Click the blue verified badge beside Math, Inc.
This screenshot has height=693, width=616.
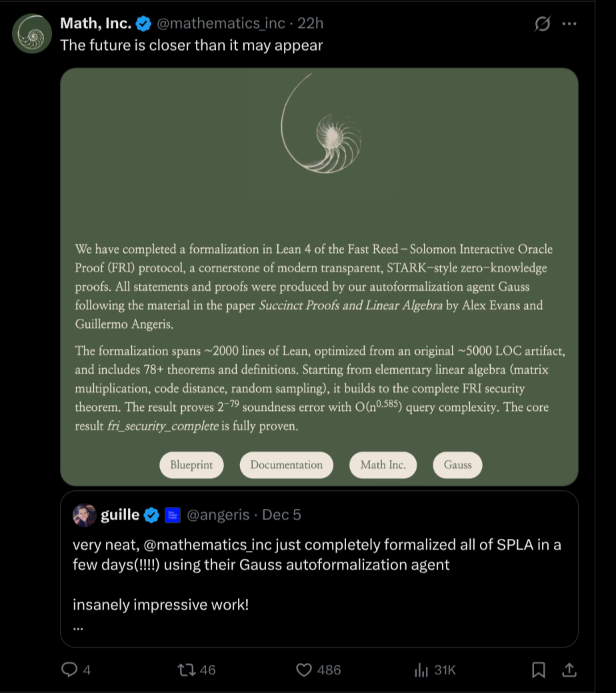coord(143,24)
